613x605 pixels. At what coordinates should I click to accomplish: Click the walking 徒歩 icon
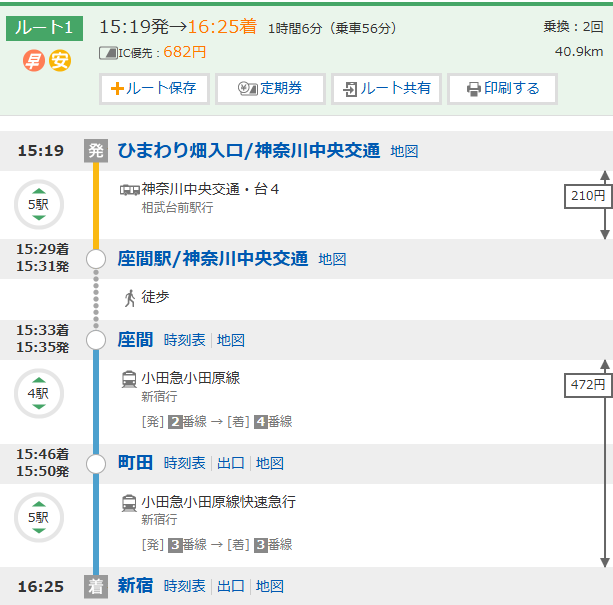130,298
